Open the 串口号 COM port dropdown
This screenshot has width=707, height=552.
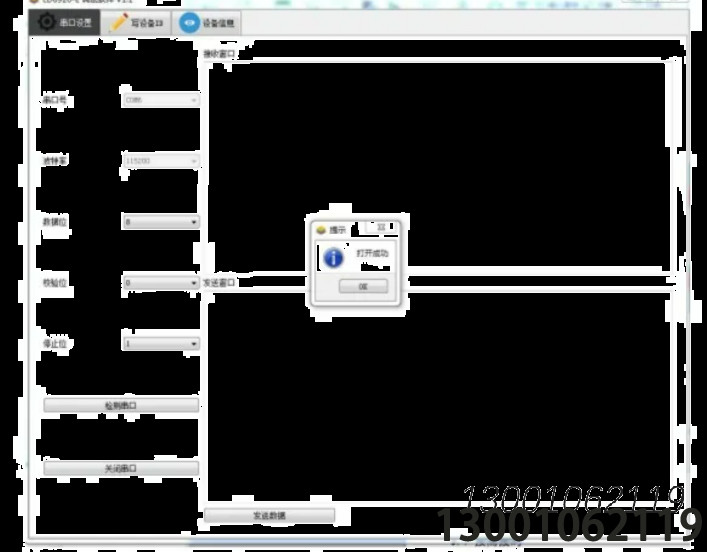161,100
